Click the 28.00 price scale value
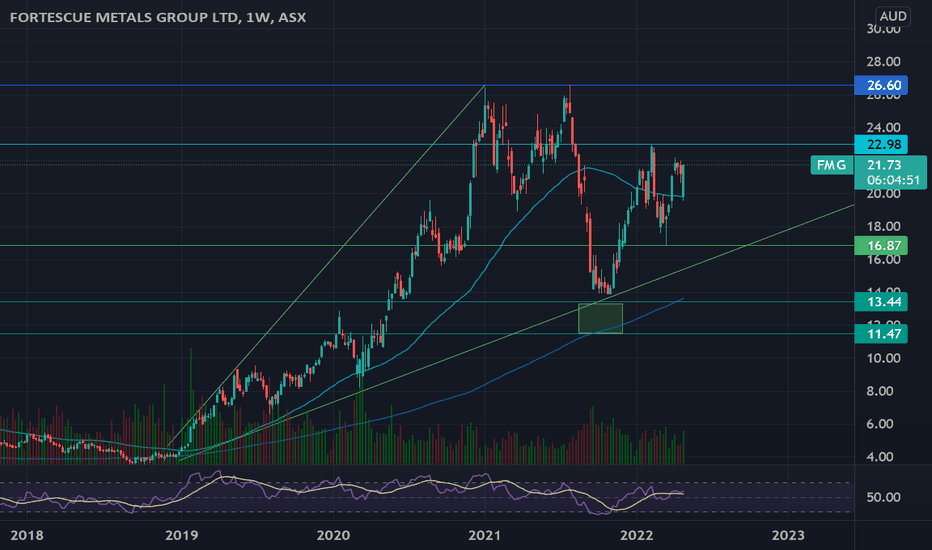The width and height of the screenshot is (932, 550). (883, 62)
